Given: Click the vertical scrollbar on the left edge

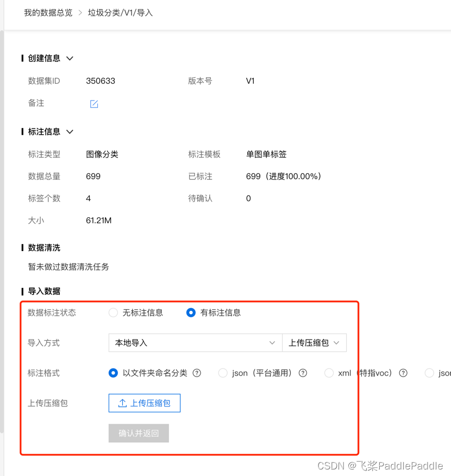Looking at the screenshot, I should click(2, 217).
